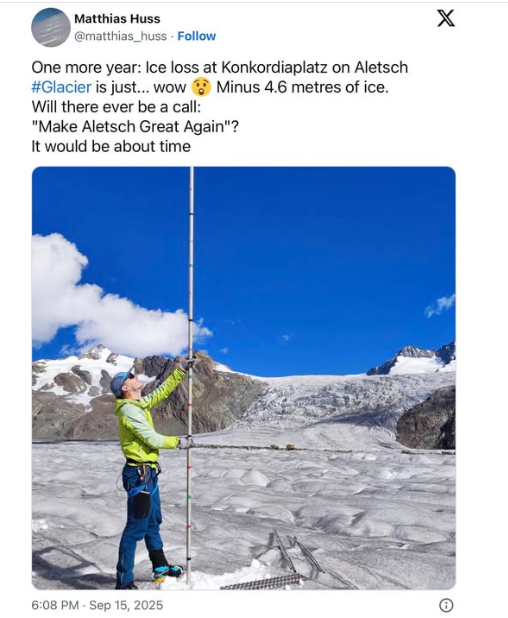Click the "Minus 4.6 metres of ice" text
Screen dimensions: 508x618
302,87
